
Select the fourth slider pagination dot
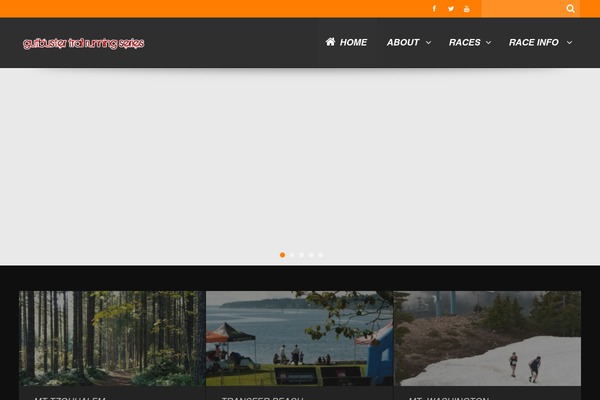pyautogui.click(x=311, y=255)
